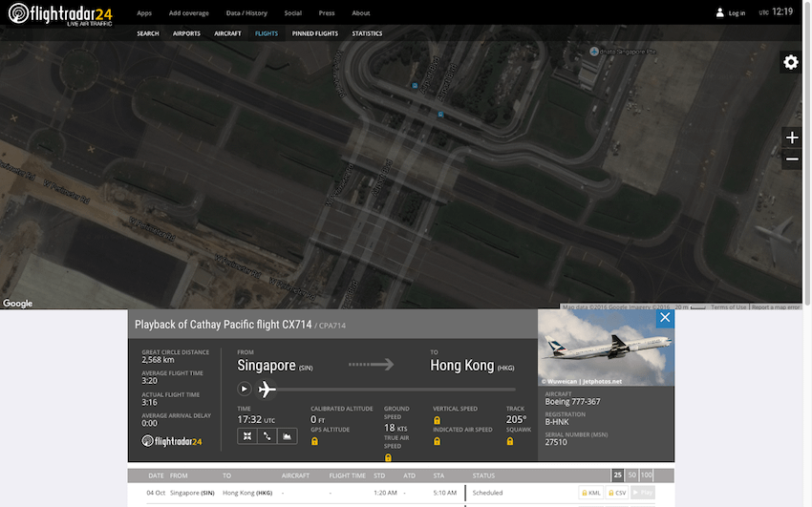Click the user profile icon
812x507 pixels.
pyautogui.click(x=720, y=12)
